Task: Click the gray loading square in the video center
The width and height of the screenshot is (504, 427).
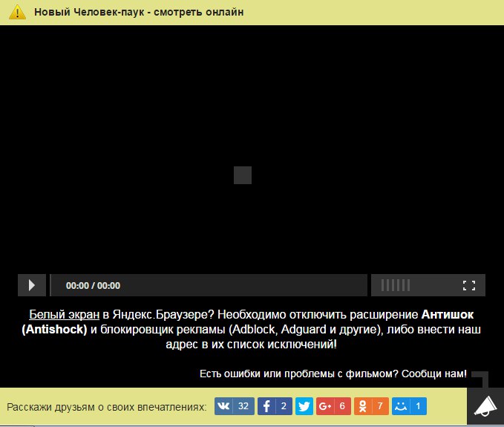Action: pyautogui.click(x=243, y=175)
